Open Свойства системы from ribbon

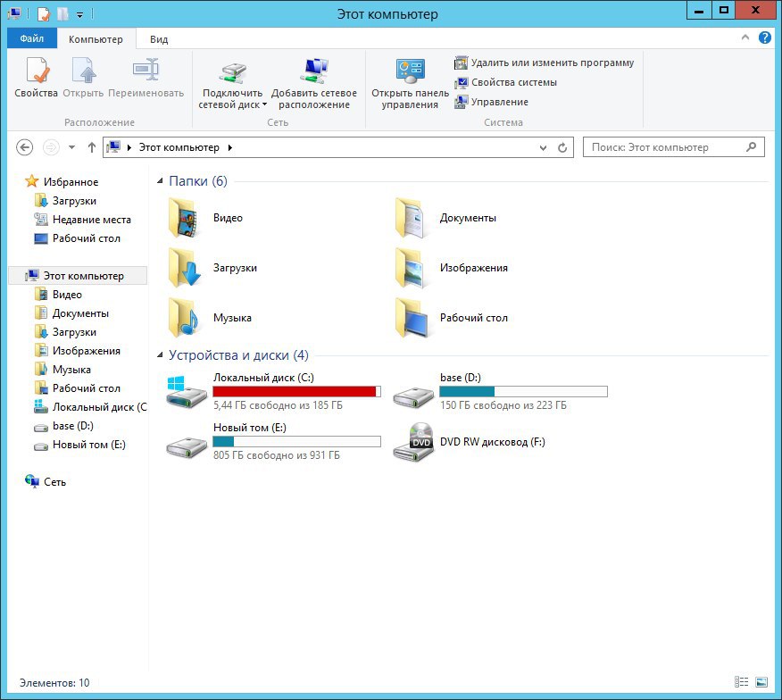505,82
